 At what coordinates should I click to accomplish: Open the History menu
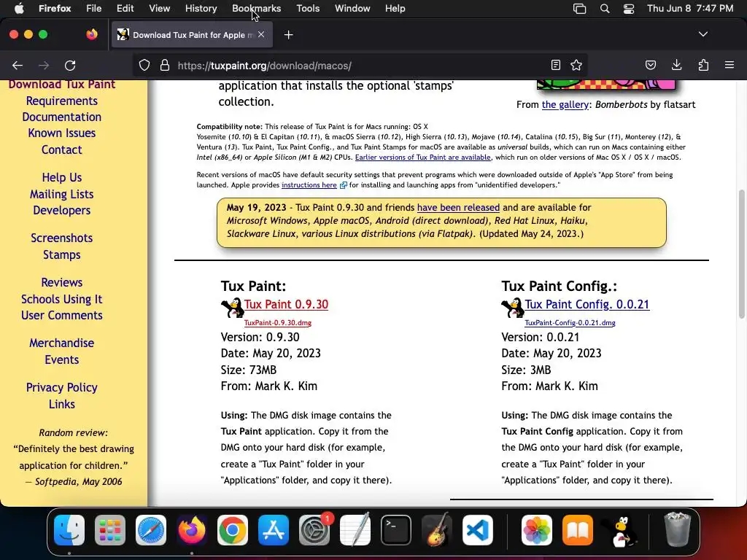[201, 8]
